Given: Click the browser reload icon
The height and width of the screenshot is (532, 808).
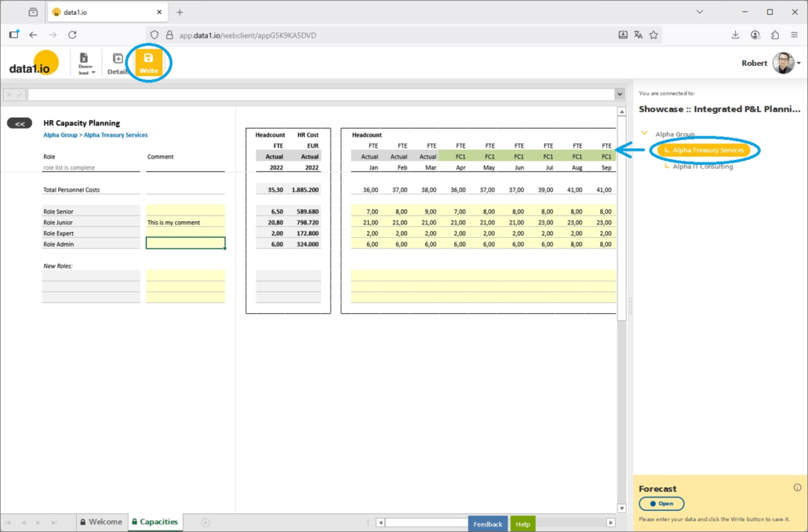Looking at the screenshot, I should 72,35.
